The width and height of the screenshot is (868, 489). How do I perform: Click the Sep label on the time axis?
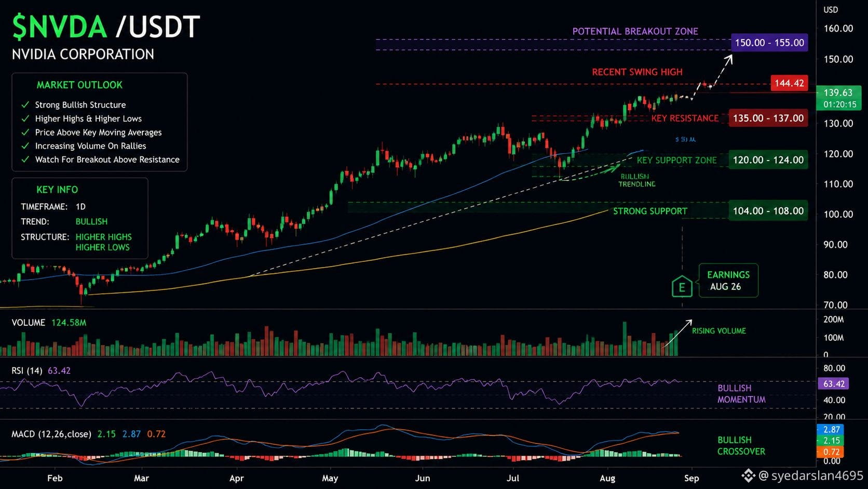(x=691, y=478)
